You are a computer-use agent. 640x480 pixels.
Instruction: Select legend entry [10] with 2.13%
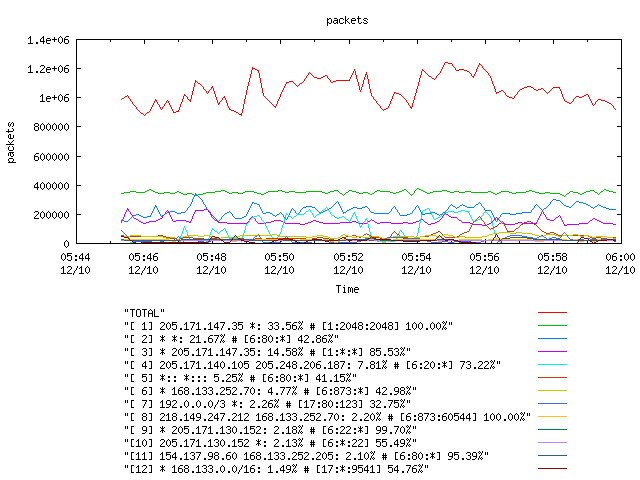[x=270, y=443]
